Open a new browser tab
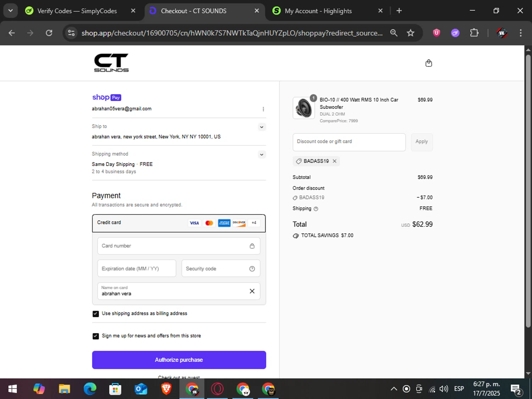 pyautogui.click(x=399, y=11)
